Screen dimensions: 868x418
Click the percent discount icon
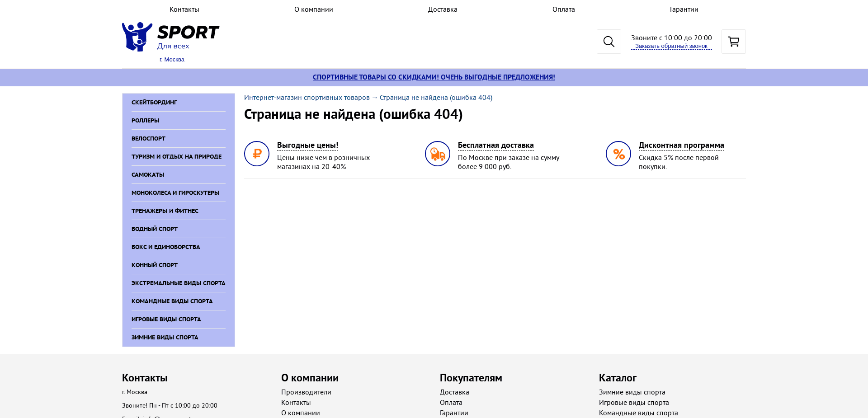coord(618,154)
